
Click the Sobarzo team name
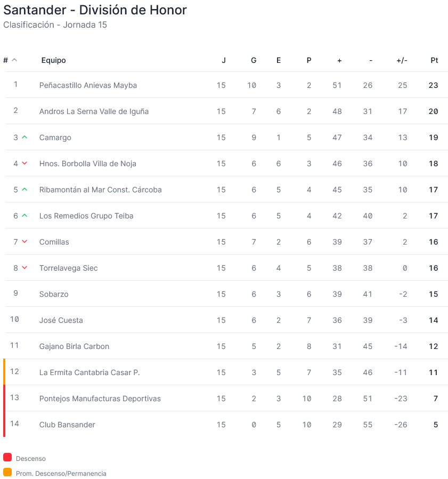coord(54,294)
